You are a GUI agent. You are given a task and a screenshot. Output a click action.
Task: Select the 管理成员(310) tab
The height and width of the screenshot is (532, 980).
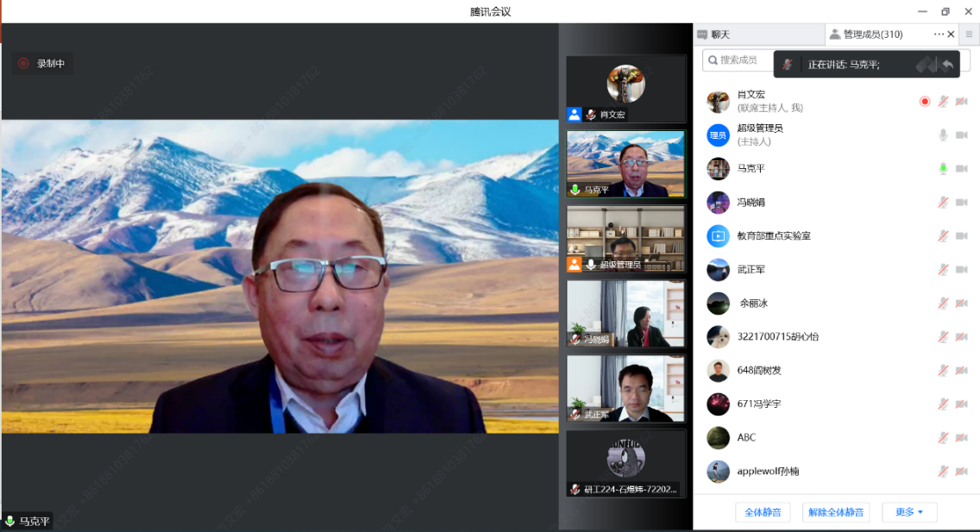pos(871,34)
